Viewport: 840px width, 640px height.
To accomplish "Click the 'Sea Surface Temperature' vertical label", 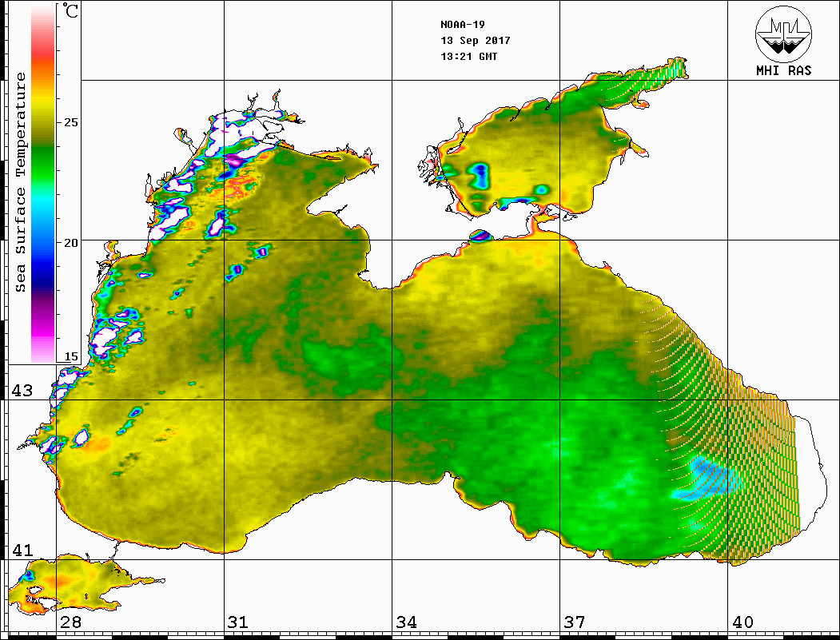I will point(20,183).
